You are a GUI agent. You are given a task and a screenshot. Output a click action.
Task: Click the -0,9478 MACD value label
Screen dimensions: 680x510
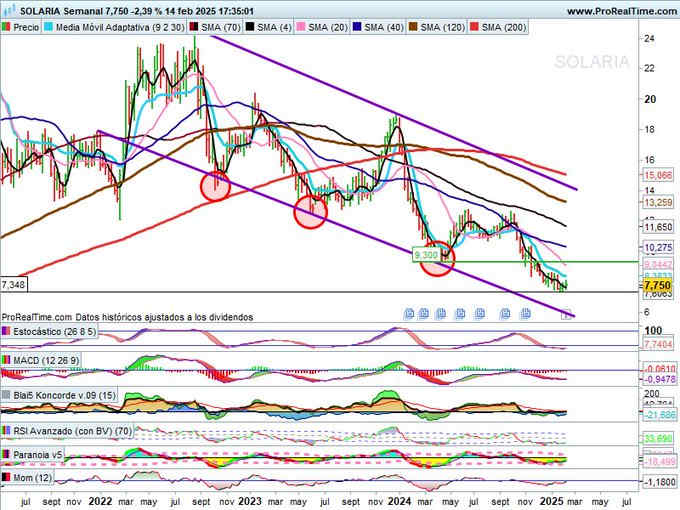tap(659, 379)
